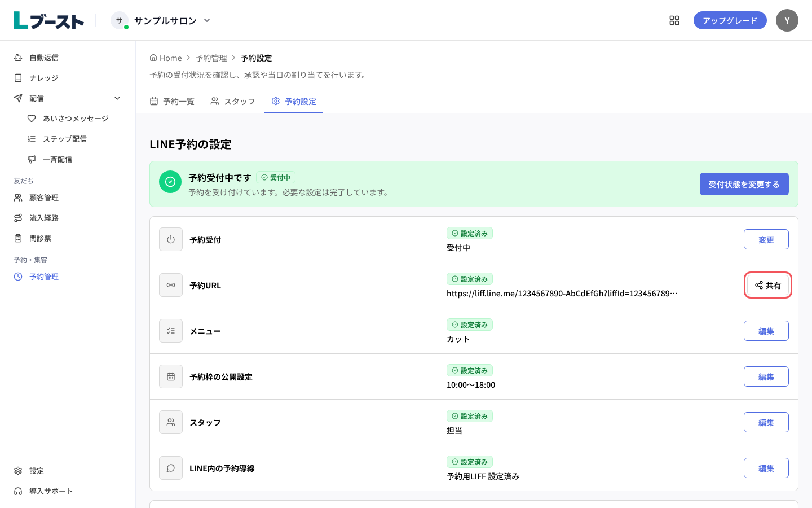Open ナレッジ in the sidebar
The height and width of the screenshot is (508, 812).
click(68, 78)
